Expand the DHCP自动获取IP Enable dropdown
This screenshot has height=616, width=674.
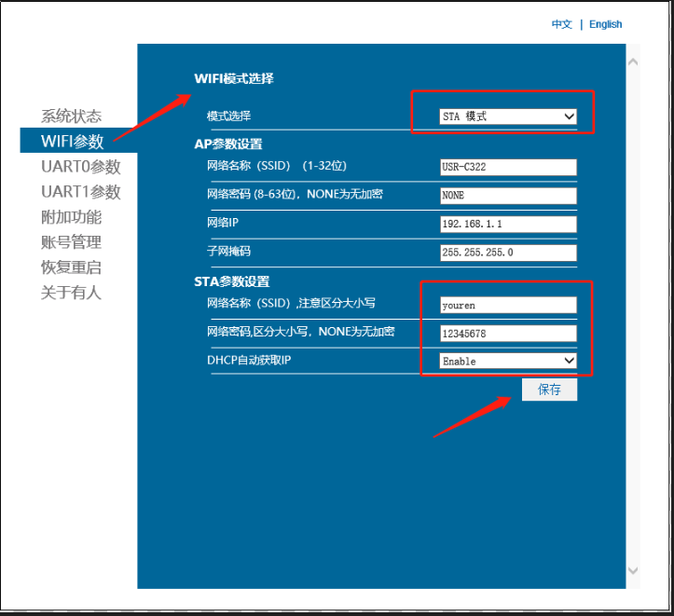tap(508, 361)
